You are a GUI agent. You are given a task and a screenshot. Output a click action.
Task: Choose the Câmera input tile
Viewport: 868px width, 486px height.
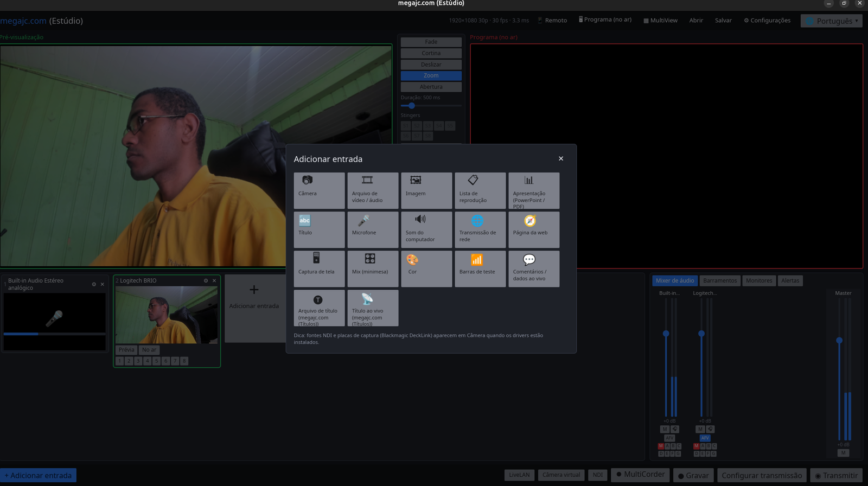tap(319, 190)
